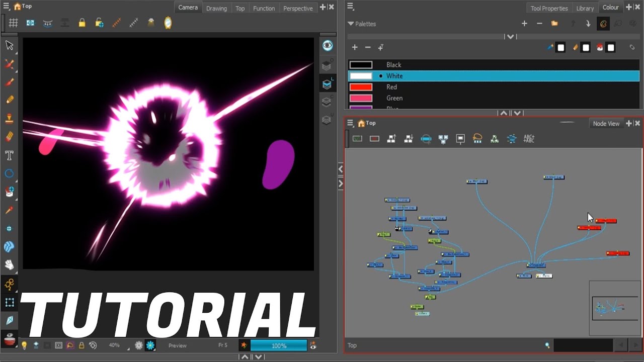
Task: Select the Ellipse shape tool
Action: 9,173
